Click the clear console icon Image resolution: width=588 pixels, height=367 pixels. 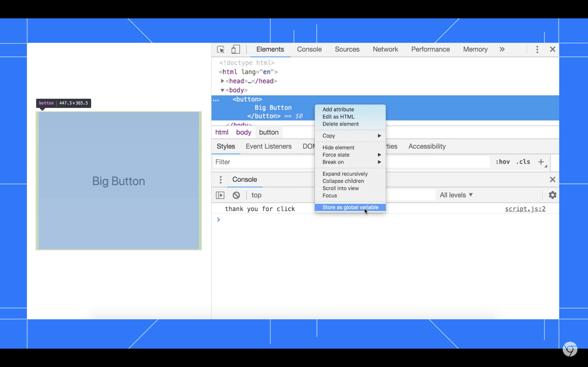236,195
